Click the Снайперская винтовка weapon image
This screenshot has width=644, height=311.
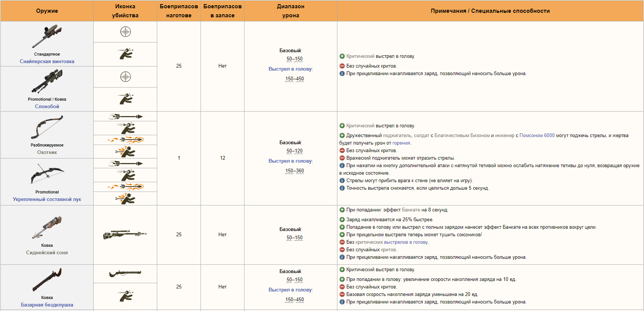[47, 36]
